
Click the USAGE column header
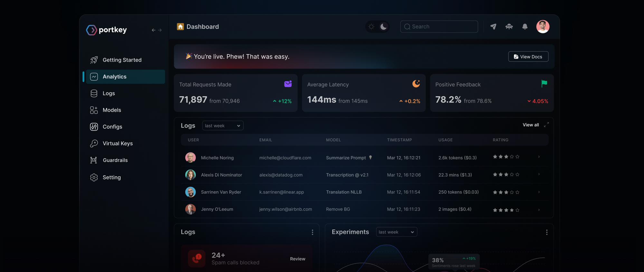[x=445, y=140]
